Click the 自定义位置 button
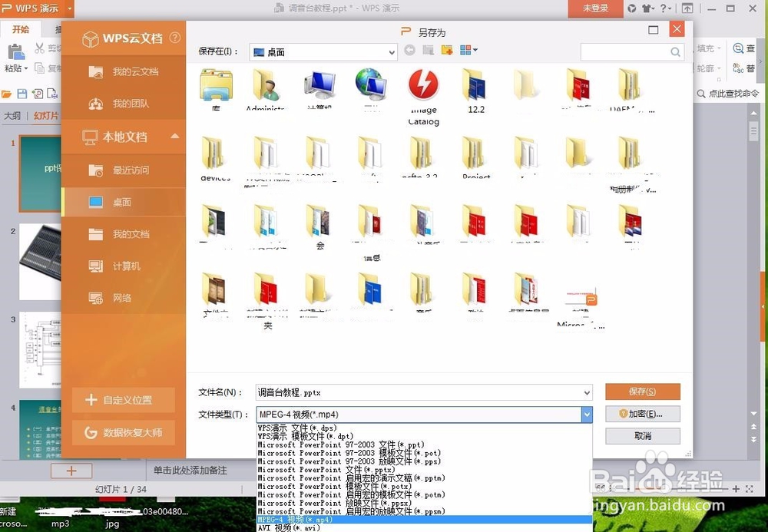The height and width of the screenshot is (532, 768). pos(124,400)
